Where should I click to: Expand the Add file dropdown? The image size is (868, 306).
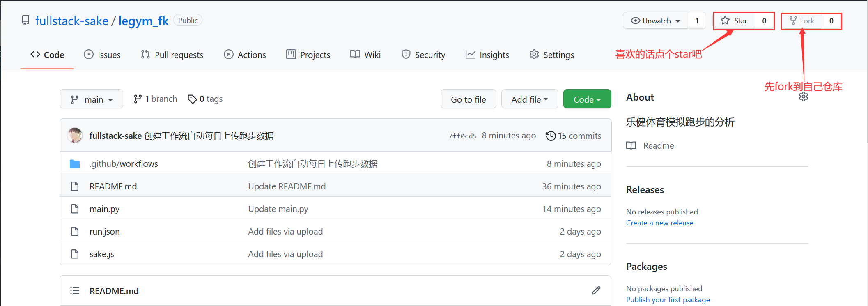tap(529, 99)
